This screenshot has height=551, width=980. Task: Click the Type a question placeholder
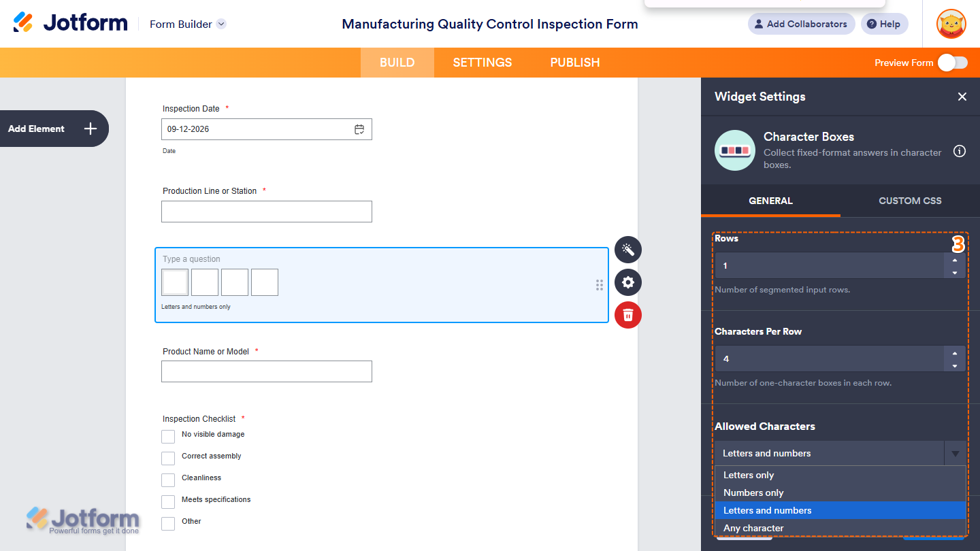(191, 259)
